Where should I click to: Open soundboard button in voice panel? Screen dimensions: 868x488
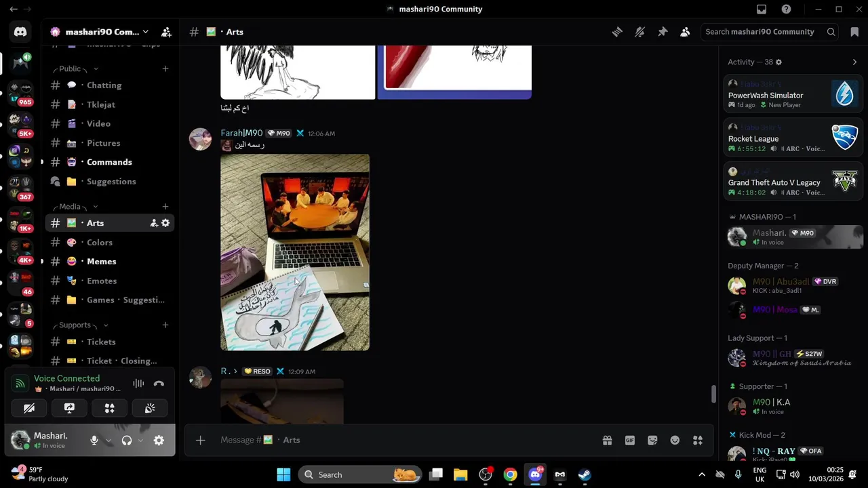click(150, 408)
